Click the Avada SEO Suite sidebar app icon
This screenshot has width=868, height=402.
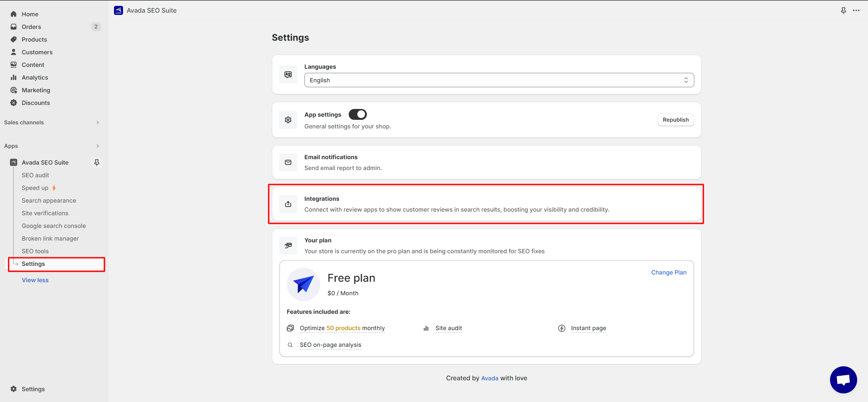tap(14, 162)
